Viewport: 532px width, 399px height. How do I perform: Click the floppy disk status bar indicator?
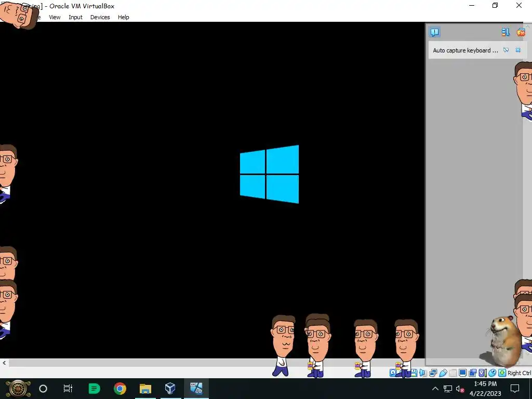pyautogui.click(x=414, y=373)
